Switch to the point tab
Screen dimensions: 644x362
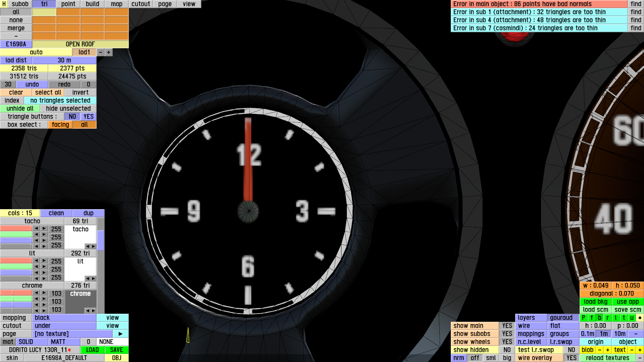68,4
